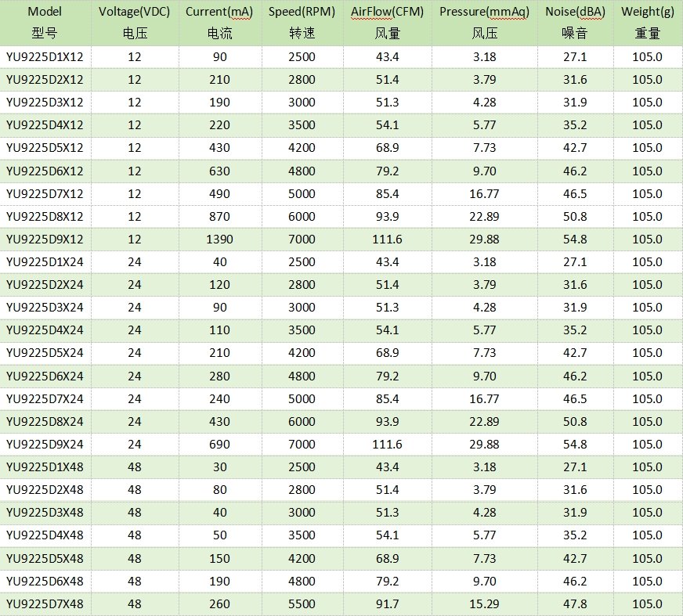Select the 870 current value cell
683x616 pixels.
(219, 216)
